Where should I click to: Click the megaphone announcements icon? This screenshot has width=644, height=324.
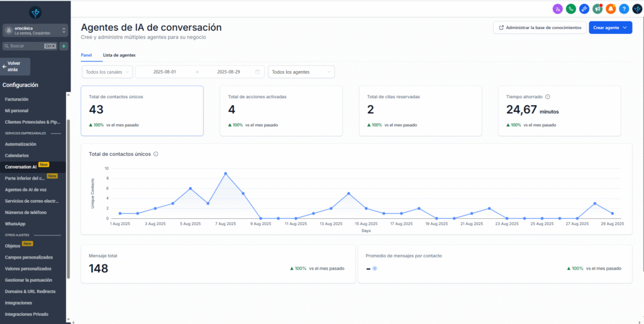[597, 9]
